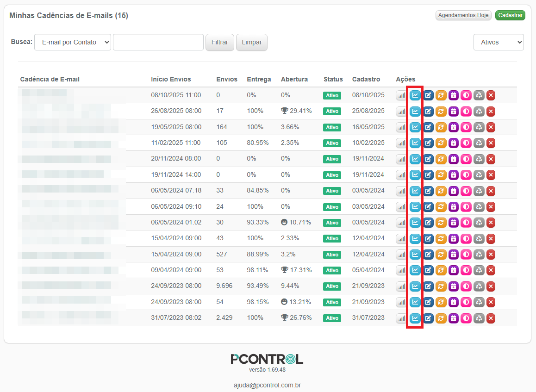Click signal bars icon in first row
Image resolution: width=536 pixels, height=392 pixels.
click(x=401, y=95)
